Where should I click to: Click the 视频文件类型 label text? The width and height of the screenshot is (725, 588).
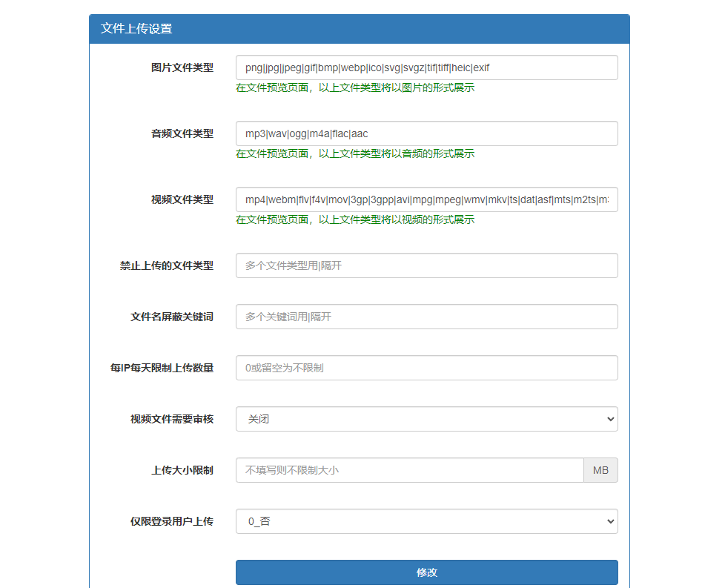[182, 199]
